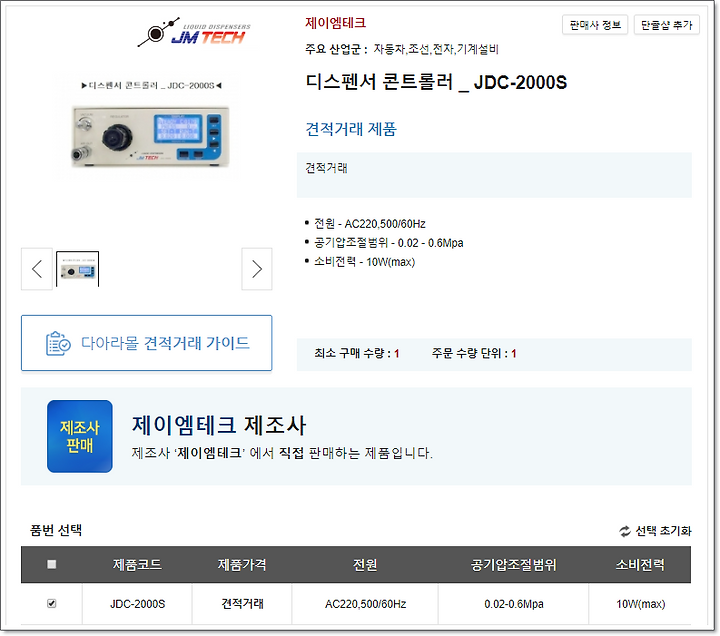This screenshot has width=720, height=636.
Task: Click the 견적거래 제품 blue heading
Action: click(351, 129)
